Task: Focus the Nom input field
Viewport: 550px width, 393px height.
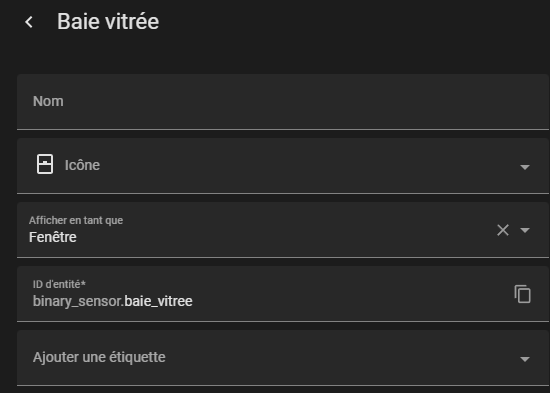Action: click(x=283, y=102)
